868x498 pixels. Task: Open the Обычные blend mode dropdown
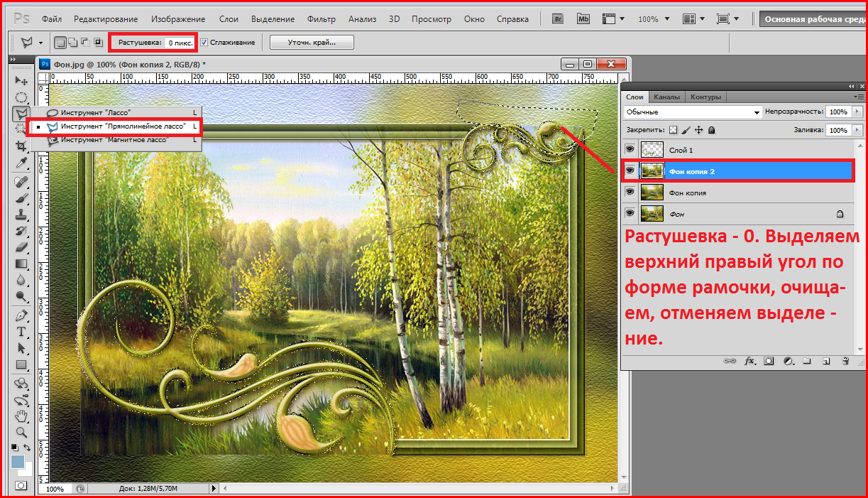[693, 112]
